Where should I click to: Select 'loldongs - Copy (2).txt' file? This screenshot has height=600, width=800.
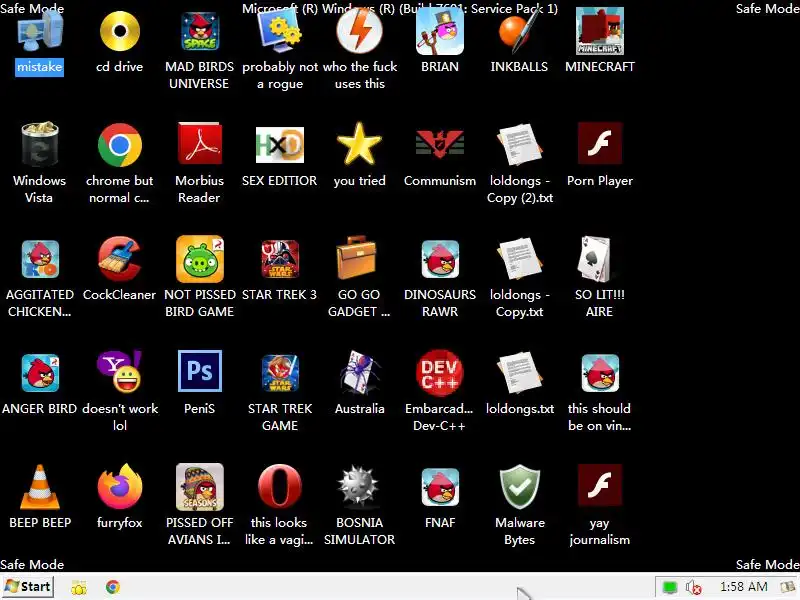[519, 145]
